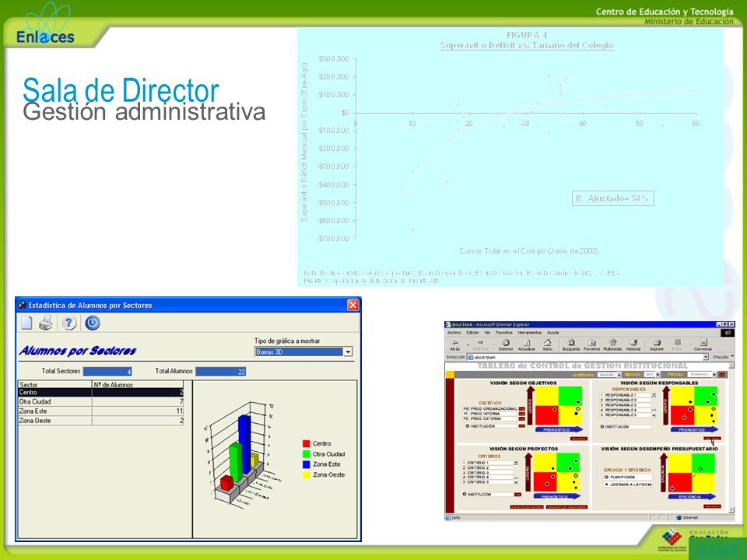Expand the IE address bar dropdown arrow
The image size is (747, 560).
pyautogui.click(x=706, y=357)
